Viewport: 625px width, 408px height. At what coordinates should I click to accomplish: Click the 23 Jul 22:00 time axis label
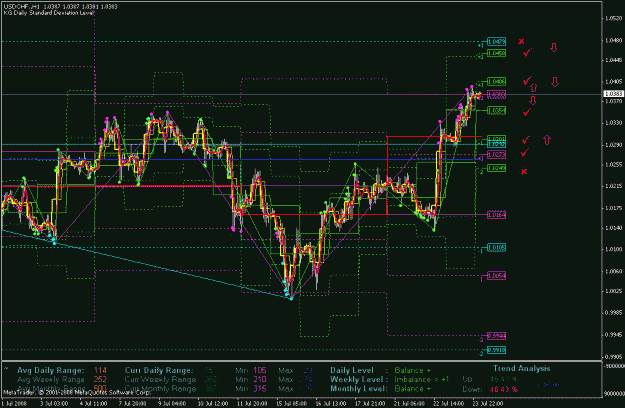click(487, 403)
